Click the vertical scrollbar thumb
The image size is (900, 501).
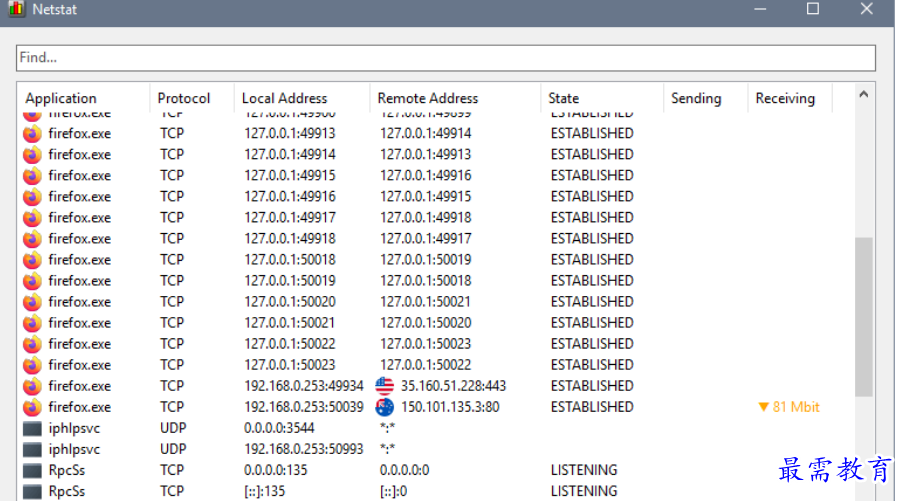pos(863,316)
